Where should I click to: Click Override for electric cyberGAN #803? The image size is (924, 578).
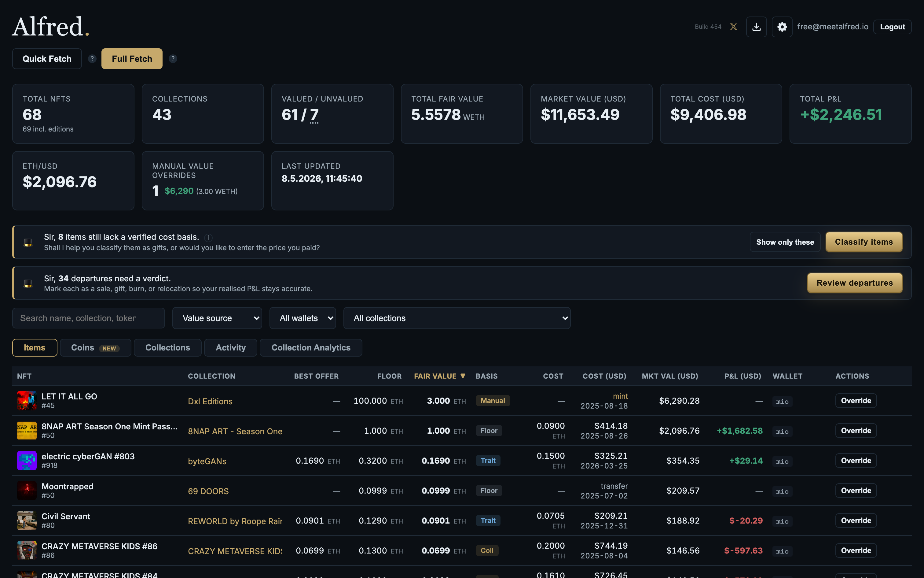(x=856, y=461)
